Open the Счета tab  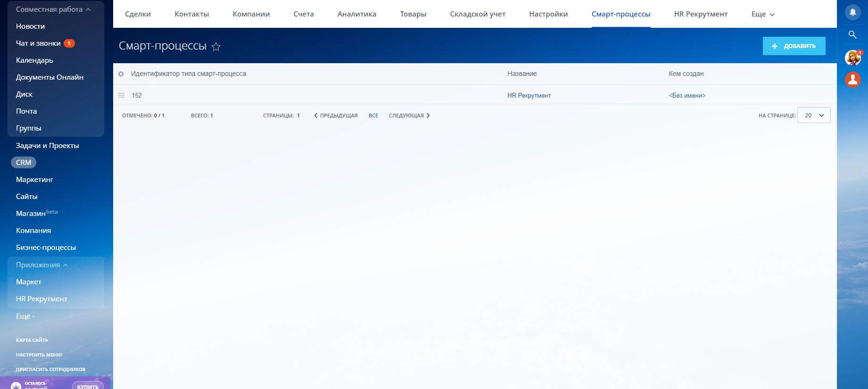pos(304,14)
